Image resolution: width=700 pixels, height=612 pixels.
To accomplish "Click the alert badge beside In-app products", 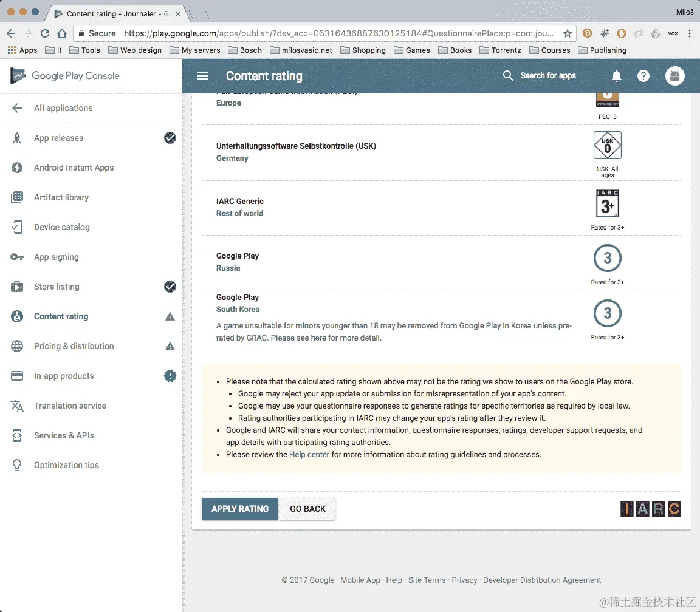I will [170, 376].
